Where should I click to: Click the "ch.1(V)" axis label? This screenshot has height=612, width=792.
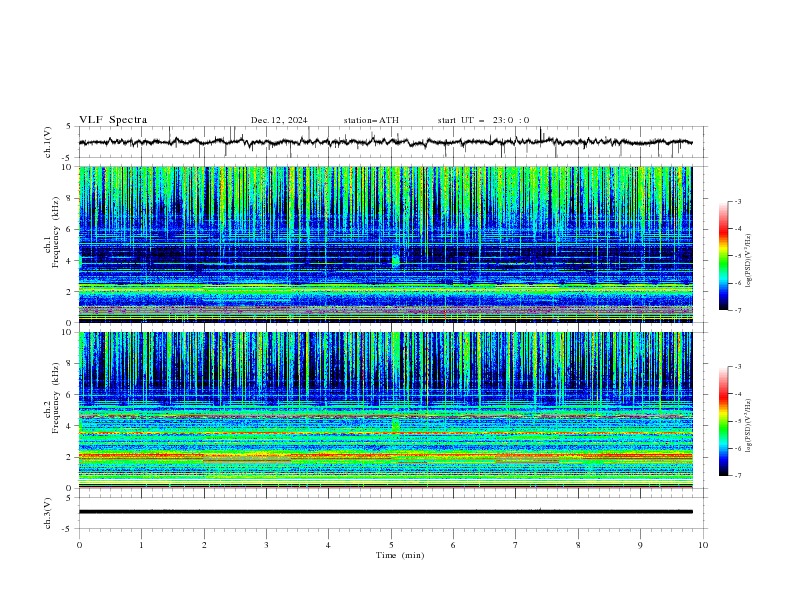pos(47,142)
